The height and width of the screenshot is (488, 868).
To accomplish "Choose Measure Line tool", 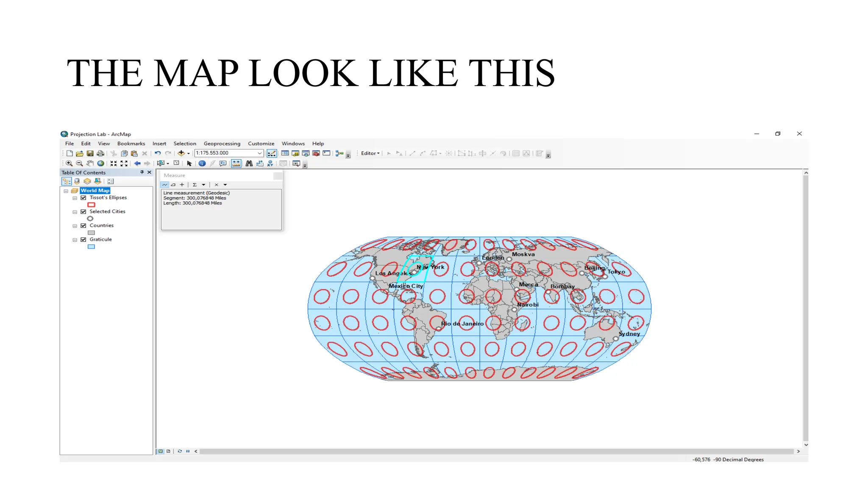I will 165,185.
